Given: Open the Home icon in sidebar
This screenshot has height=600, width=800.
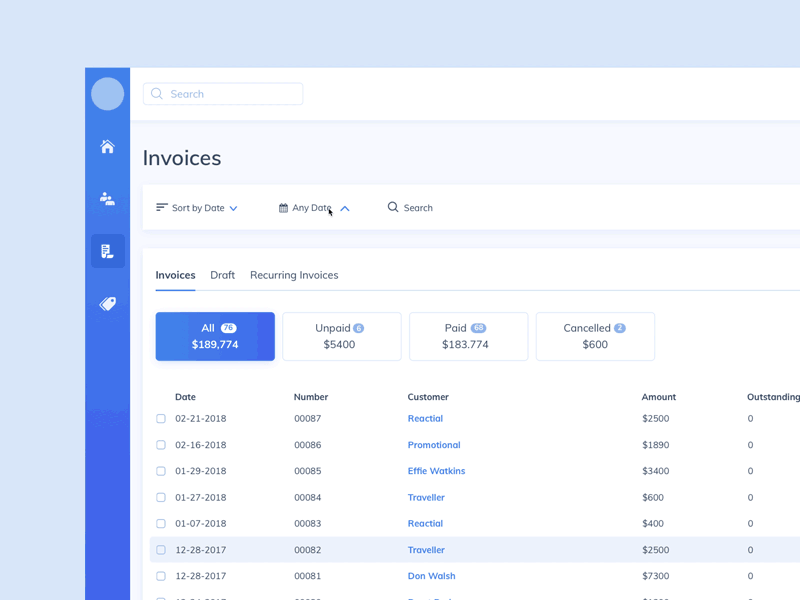Looking at the screenshot, I should pos(107,147).
